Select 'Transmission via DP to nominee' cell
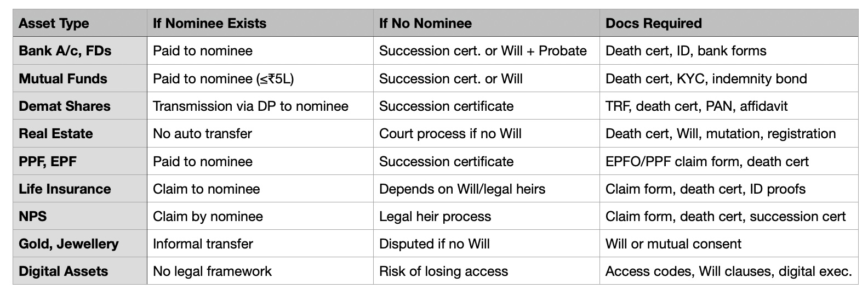Screen dimensions: 868x294 pos(260,106)
